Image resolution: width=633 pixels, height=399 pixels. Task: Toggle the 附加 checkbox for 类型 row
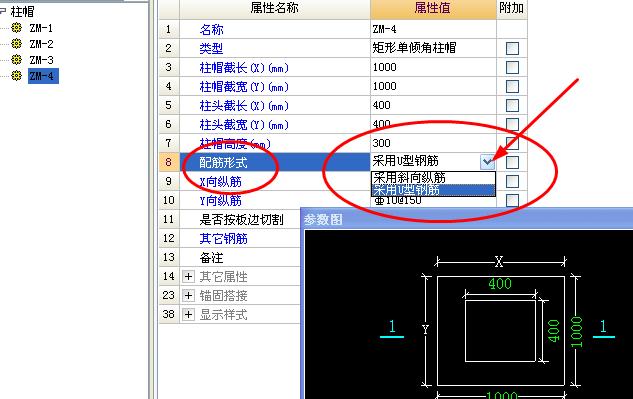(x=512, y=48)
